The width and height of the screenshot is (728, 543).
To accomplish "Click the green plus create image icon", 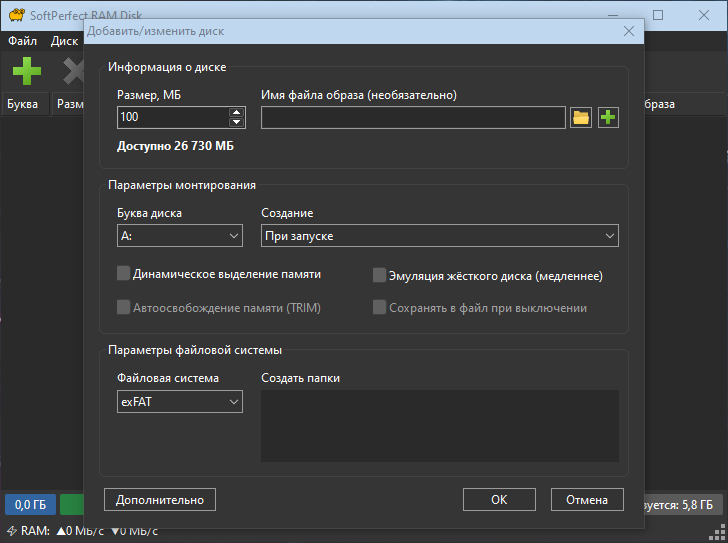I will tap(608, 118).
